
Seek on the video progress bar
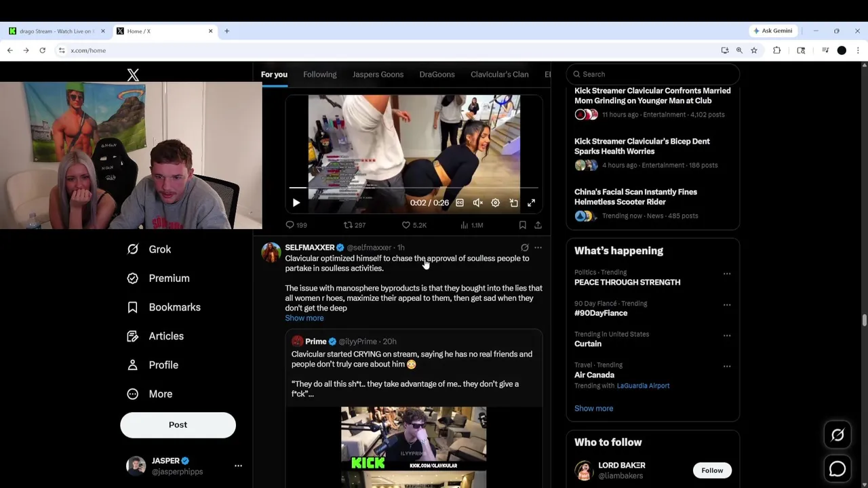point(414,188)
